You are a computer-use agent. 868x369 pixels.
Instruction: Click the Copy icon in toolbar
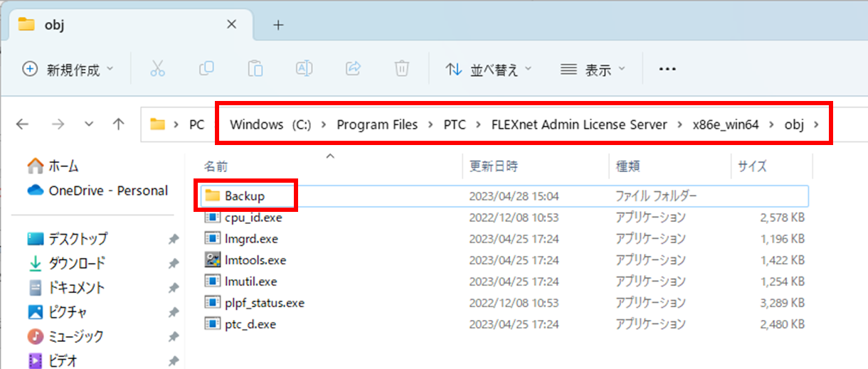[x=206, y=68]
